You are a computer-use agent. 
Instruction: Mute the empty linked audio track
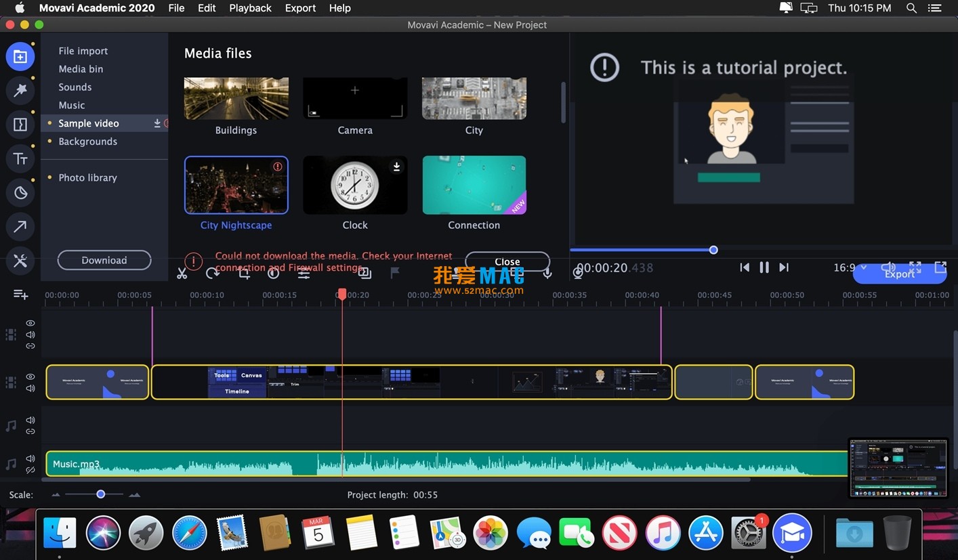30,421
